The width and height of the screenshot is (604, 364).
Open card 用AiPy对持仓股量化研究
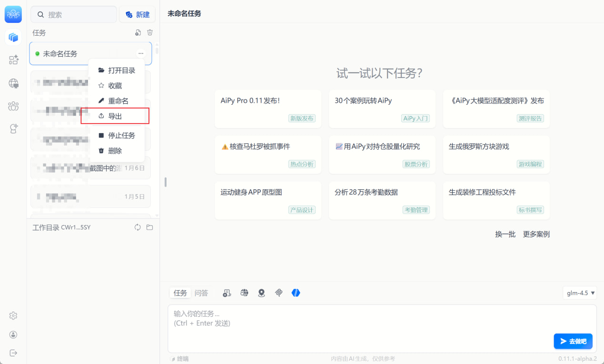point(382,155)
